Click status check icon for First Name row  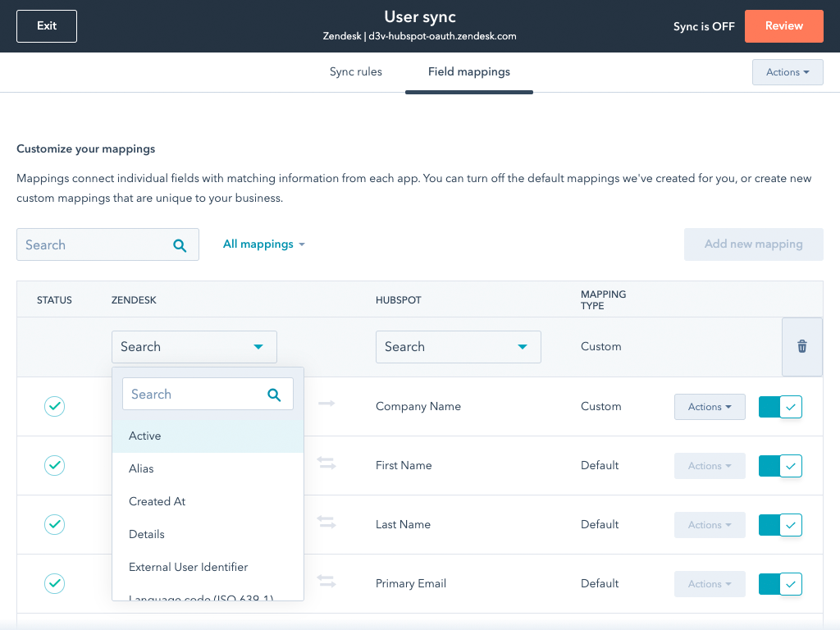[x=54, y=466]
